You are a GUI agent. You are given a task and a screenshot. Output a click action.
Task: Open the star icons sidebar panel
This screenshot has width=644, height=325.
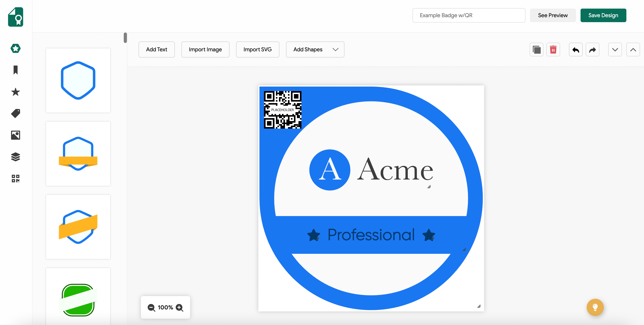pyautogui.click(x=16, y=92)
